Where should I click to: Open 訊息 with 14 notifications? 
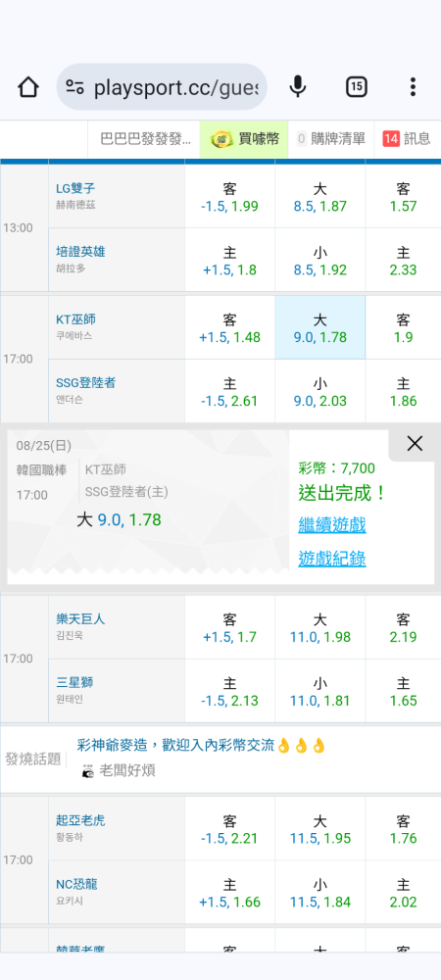[407, 139]
